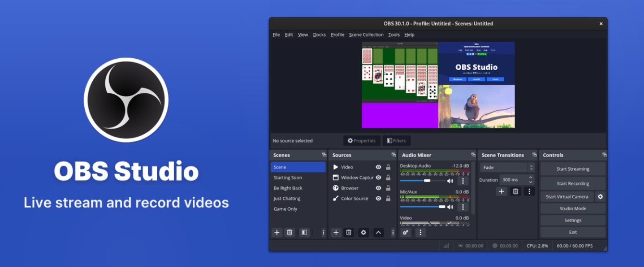This screenshot has height=267, width=644.
Task: Pop out the Audio Mixer dock icon
Action: (x=473, y=155)
